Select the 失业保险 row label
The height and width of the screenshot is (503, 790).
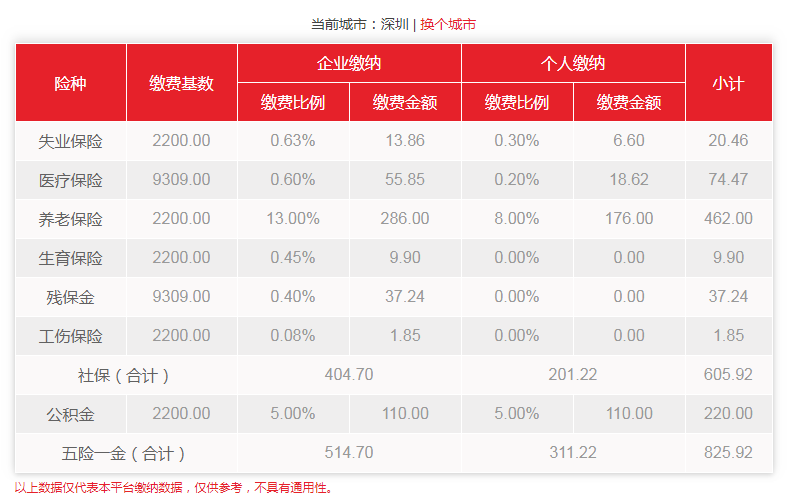(x=71, y=141)
